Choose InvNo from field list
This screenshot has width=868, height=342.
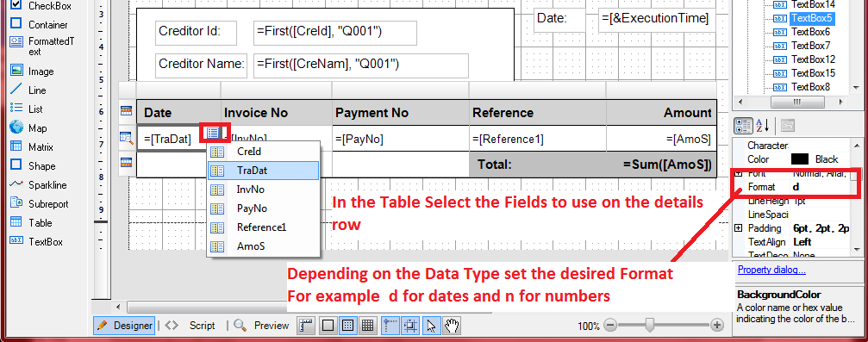tap(264, 190)
